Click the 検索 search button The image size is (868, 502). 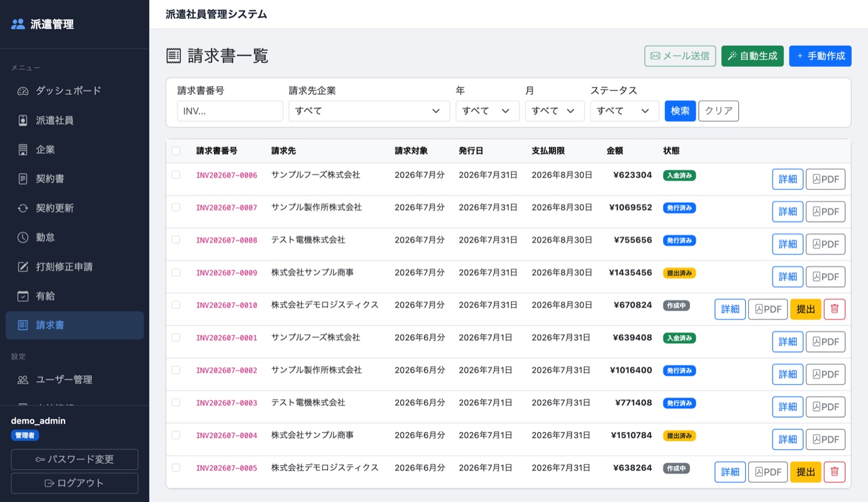tap(680, 111)
